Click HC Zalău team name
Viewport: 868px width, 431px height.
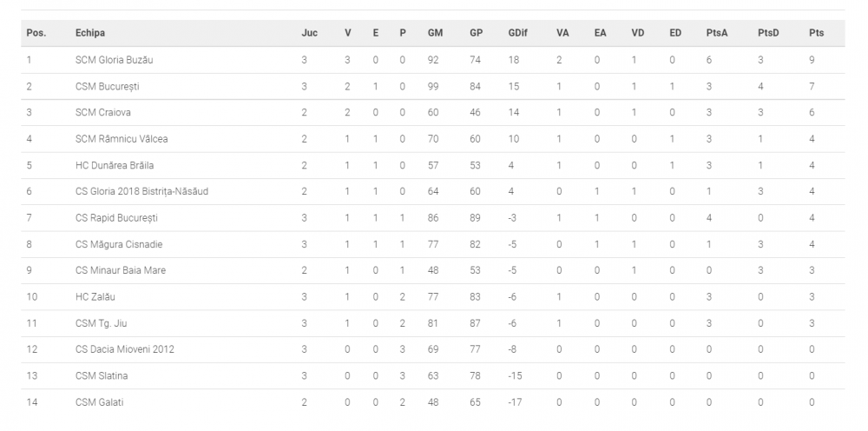[x=95, y=297]
